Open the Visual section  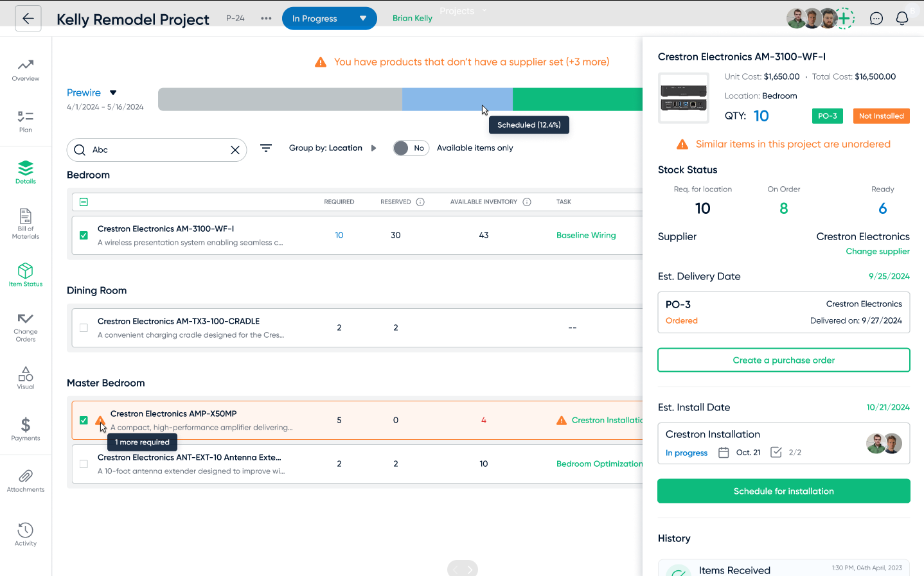coord(26,378)
